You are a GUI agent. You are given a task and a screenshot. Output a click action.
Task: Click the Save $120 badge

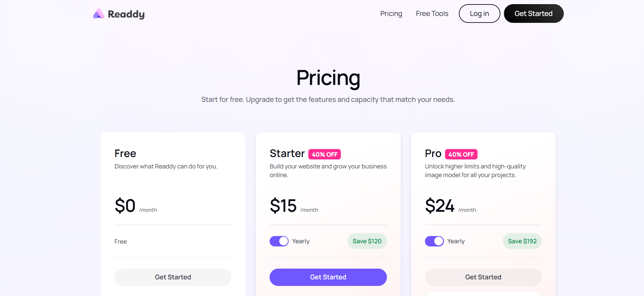pyautogui.click(x=367, y=241)
